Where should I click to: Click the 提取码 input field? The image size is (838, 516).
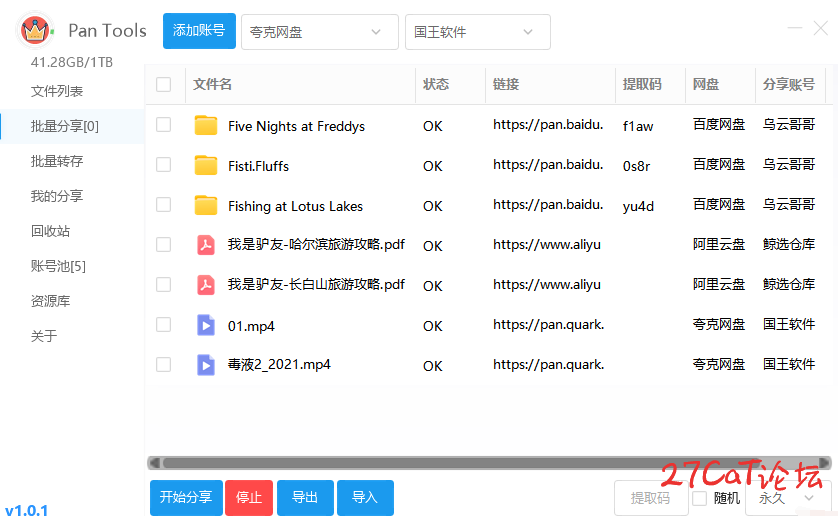pos(650,498)
